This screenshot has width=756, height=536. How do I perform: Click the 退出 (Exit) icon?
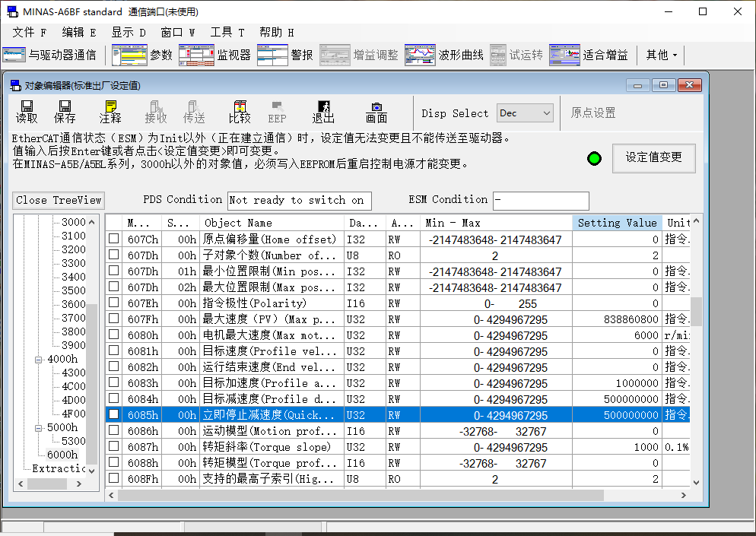323,112
